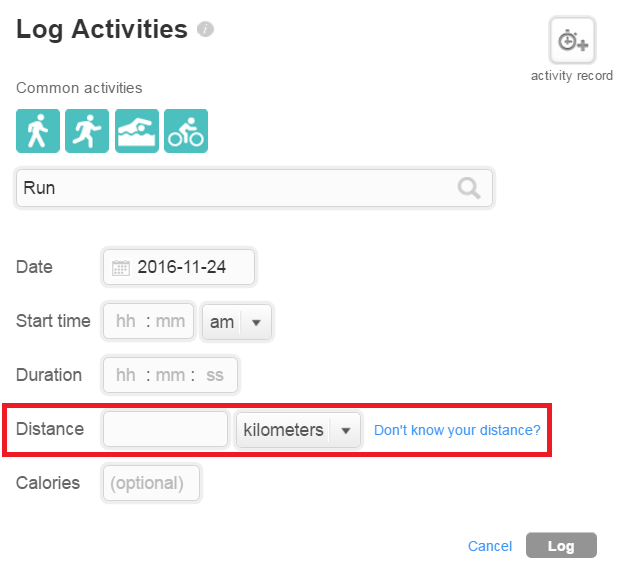Screen dimensions: 625x573
Task: Expand the am/pm dropdown
Action: click(237, 322)
